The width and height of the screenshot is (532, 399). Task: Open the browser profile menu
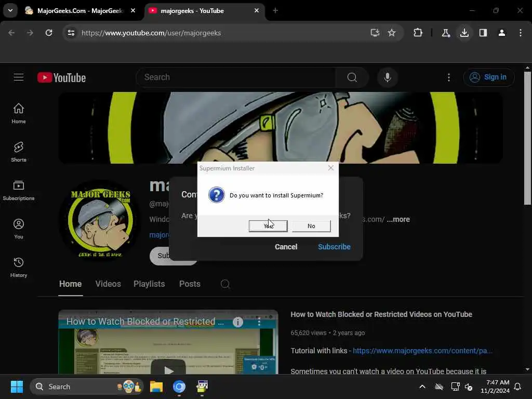pos(501,33)
